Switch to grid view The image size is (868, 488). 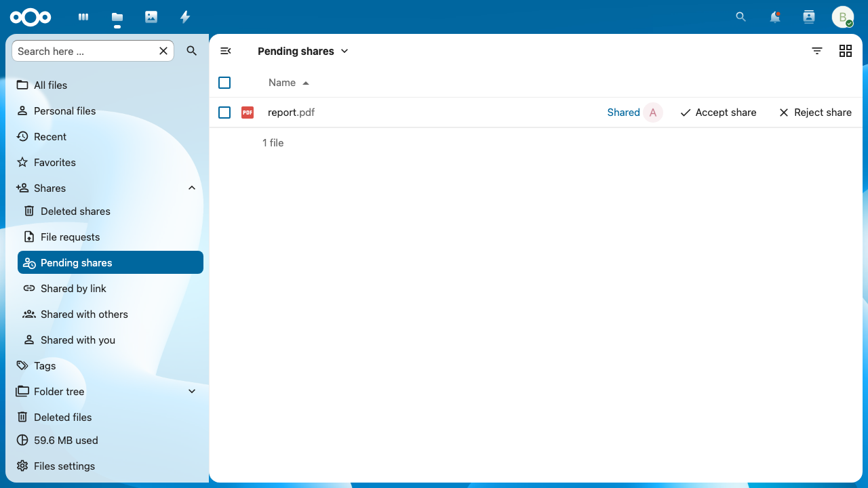tap(846, 51)
